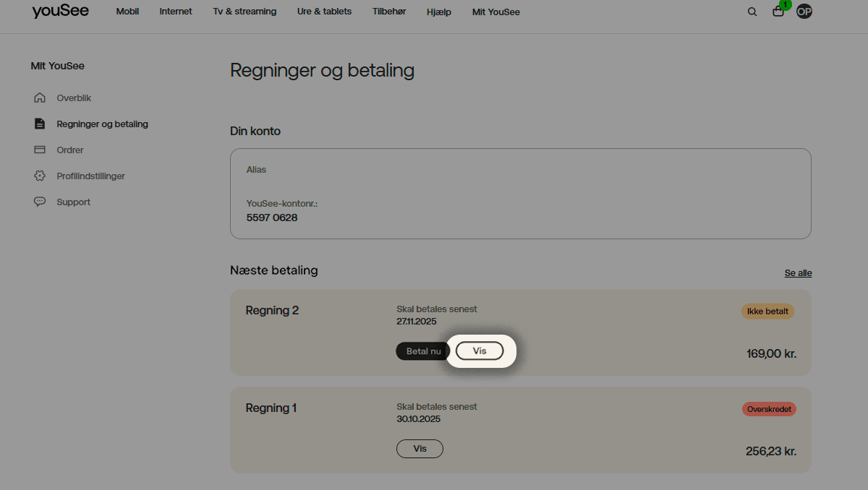Click the Se alle link

pos(798,272)
